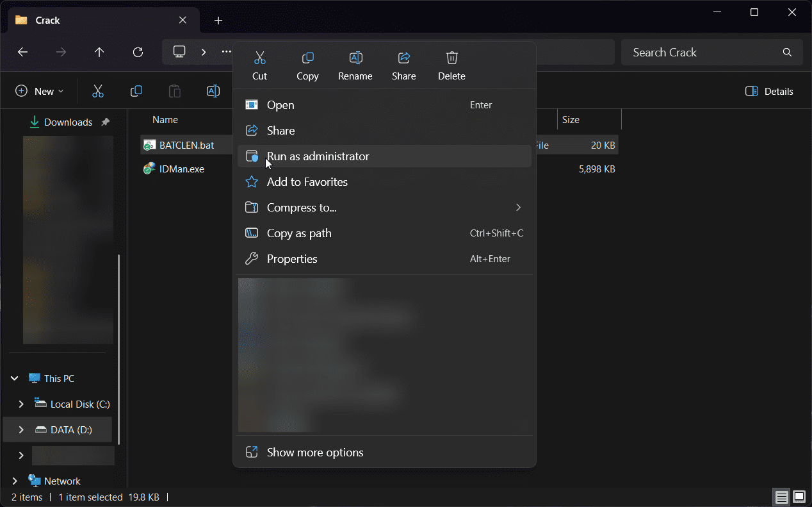Open DATA (D:) drive
812x507 pixels.
[x=71, y=430]
